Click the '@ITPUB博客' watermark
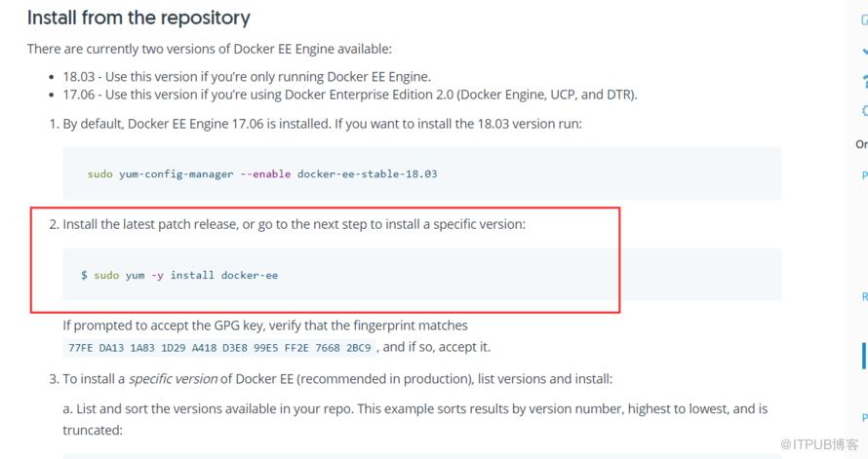The image size is (868, 459). click(x=819, y=444)
